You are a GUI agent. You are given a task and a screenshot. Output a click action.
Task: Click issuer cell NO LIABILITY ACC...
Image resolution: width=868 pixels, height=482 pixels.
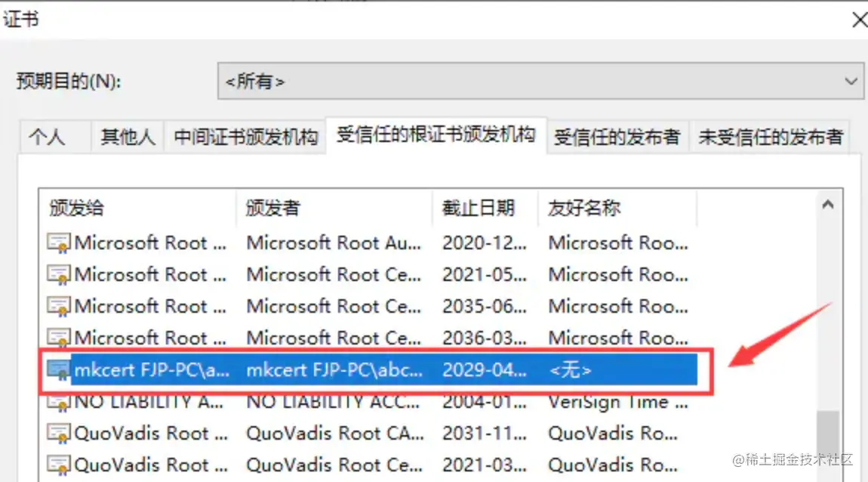tap(333, 402)
